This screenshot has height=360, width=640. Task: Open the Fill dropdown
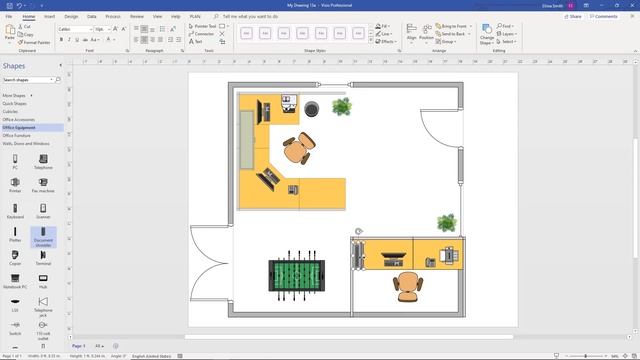click(383, 26)
